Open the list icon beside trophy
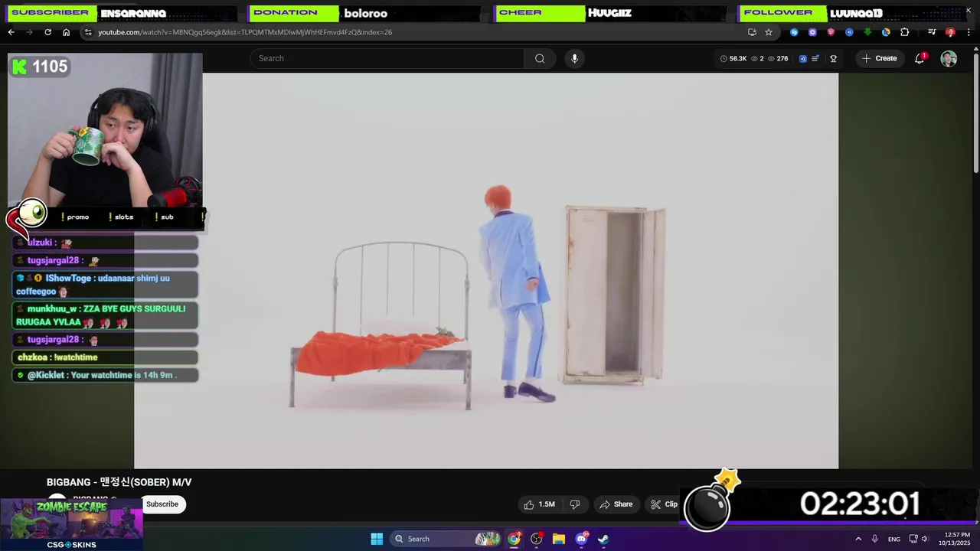980x551 pixels. [815, 58]
